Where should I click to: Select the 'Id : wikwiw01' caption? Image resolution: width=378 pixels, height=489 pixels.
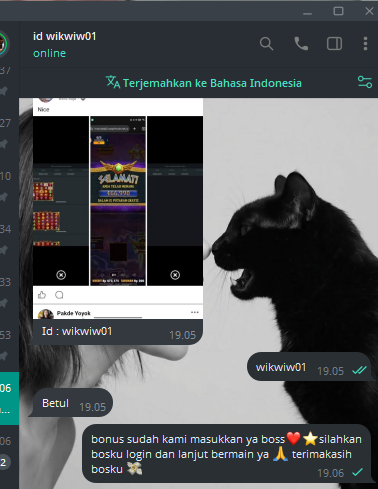pos(77,331)
